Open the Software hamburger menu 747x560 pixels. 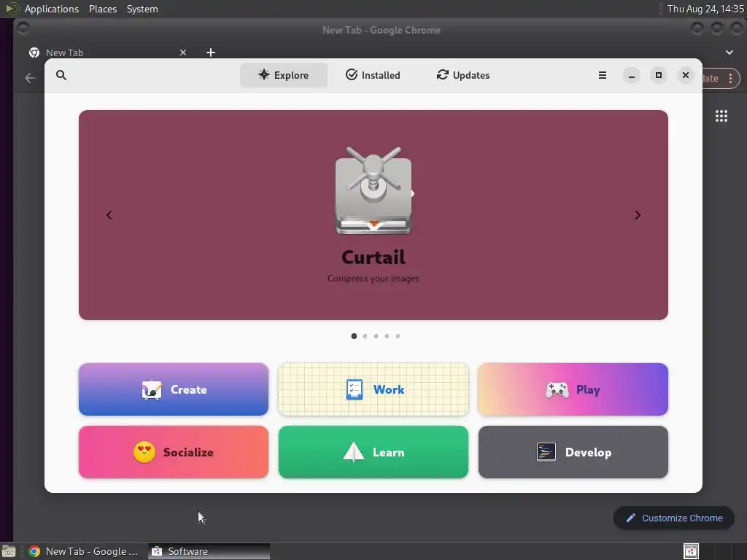602,75
